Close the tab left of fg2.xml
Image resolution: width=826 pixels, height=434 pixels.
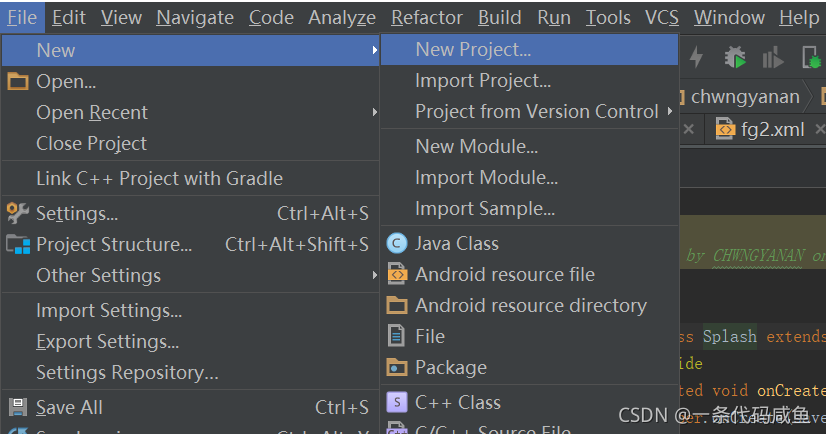point(688,129)
